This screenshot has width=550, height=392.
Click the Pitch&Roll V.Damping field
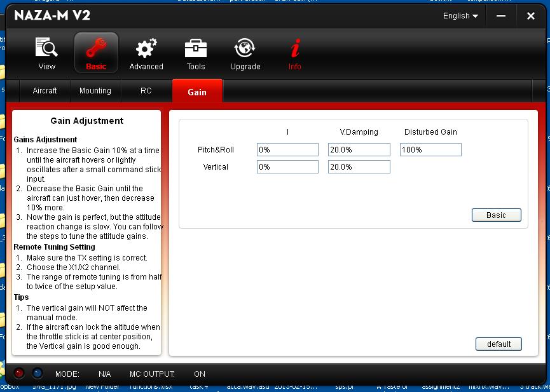tap(359, 150)
